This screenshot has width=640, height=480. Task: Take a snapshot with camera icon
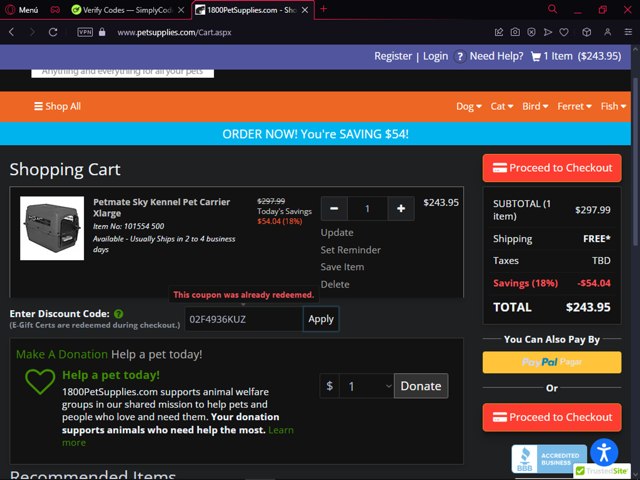[515, 32]
